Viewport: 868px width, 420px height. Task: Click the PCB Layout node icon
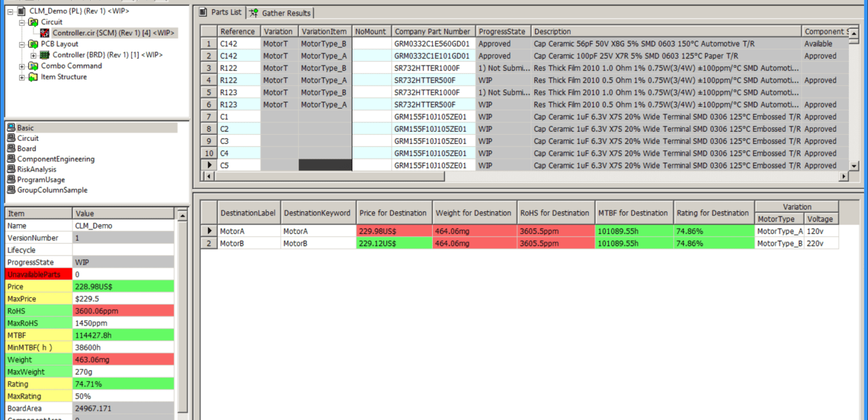(32, 44)
